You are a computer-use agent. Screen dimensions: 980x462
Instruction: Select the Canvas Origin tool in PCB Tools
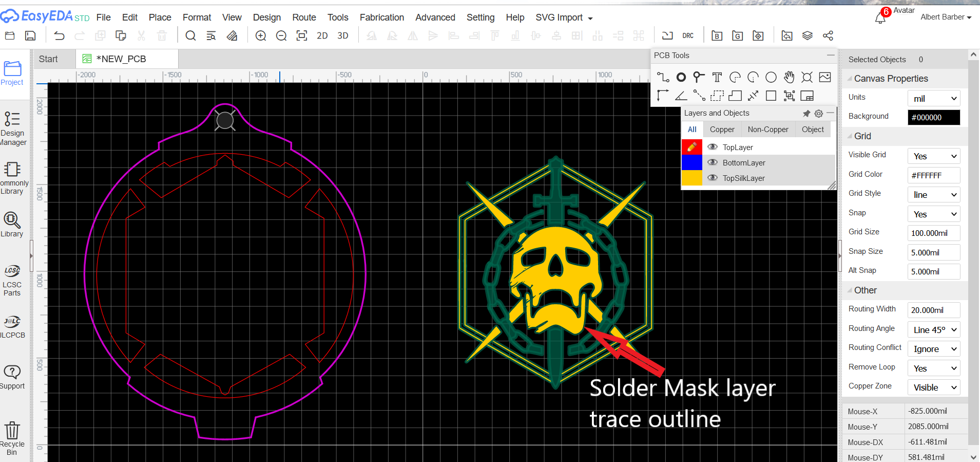pos(663,96)
